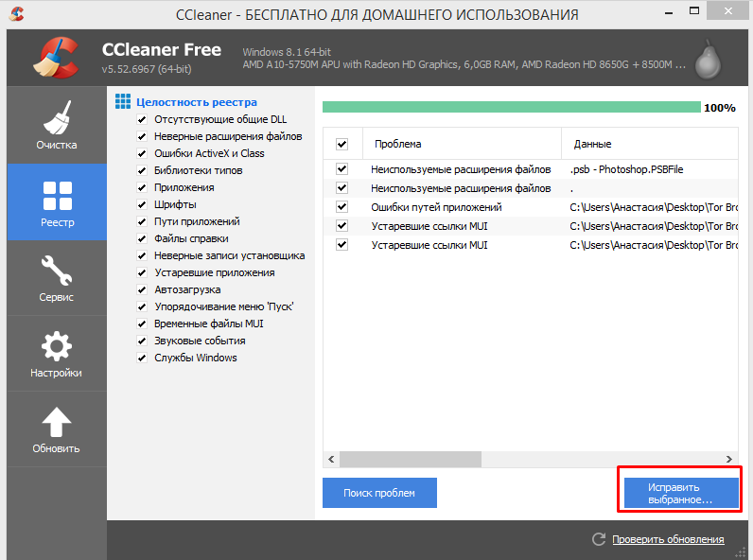Click the horizontal scrollbar thumb
753x560 pixels.
click(x=411, y=459)
